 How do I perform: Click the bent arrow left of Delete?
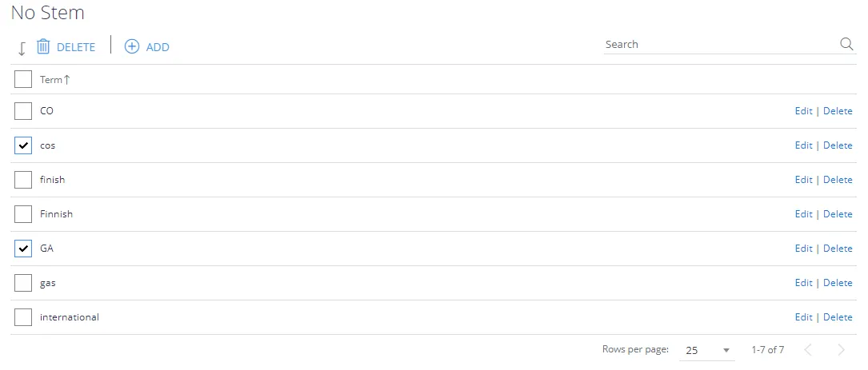pyautogui.click(x=22, y=49)
